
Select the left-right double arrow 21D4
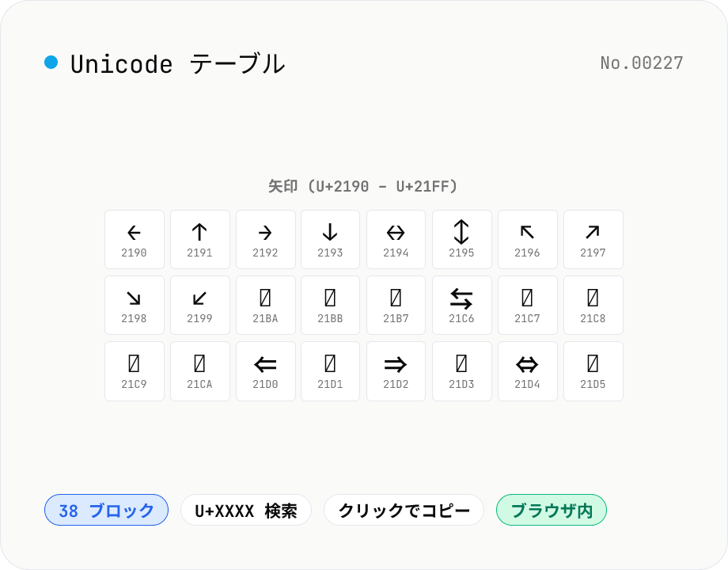pyautogui.click(x=528, y=371)
